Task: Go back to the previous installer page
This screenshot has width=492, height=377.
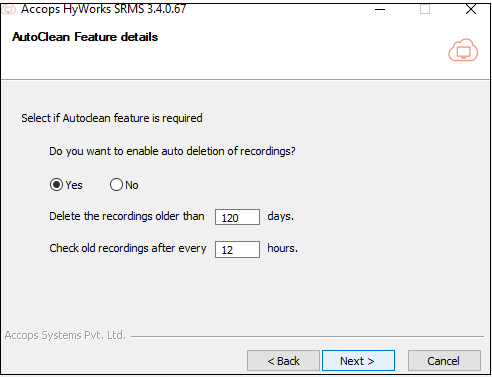Action: pyautogui.click(x=283, y=361)
